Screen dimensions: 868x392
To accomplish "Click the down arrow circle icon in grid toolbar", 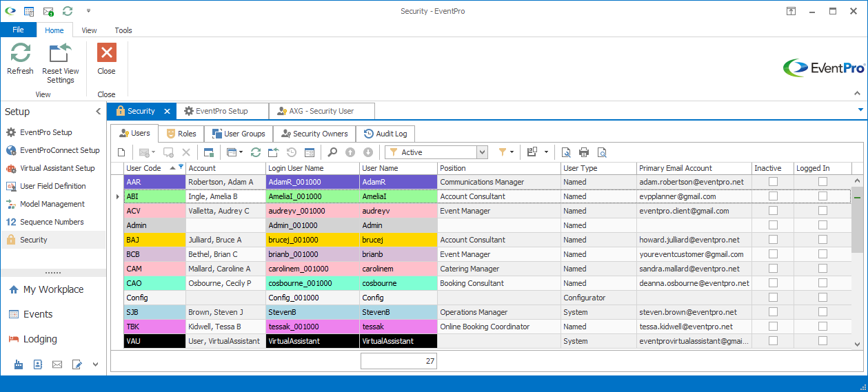I will [368, 152].
